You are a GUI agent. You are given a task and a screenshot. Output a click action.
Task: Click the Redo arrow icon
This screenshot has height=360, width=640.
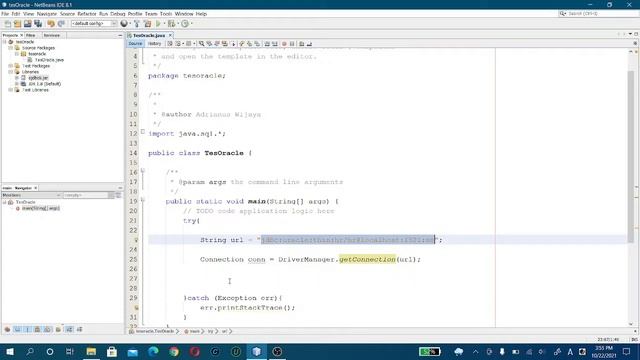click(61, 24)
